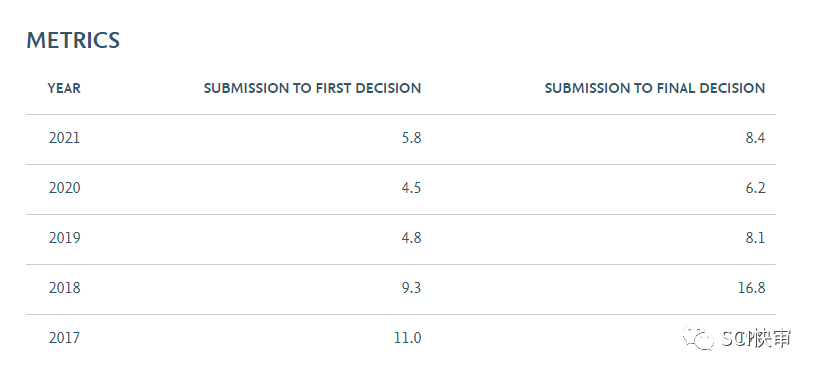
Task: Select the 2017 year row label
Action: 65,338
